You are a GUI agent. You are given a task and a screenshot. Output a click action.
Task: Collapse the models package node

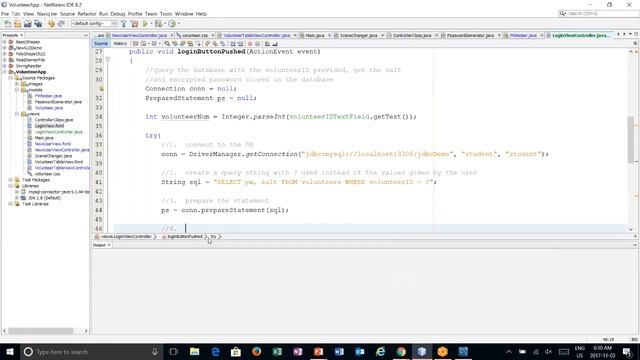click(x=17, y=90)
